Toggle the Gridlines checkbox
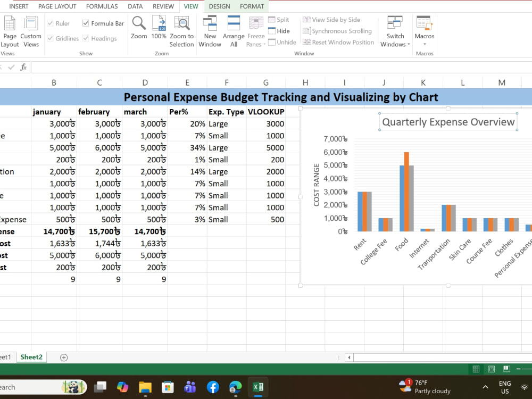The width and height of the screenshot is (532, 399). point(50,38)
